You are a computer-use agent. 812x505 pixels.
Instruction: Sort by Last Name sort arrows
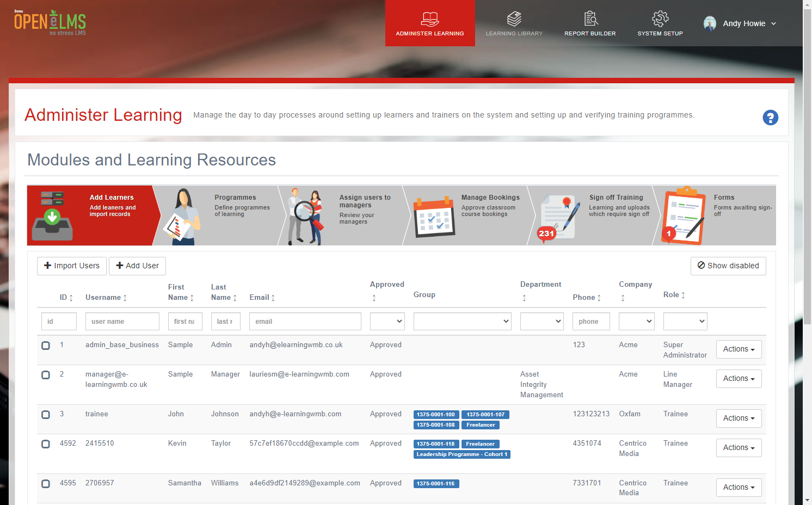(235, 298)
